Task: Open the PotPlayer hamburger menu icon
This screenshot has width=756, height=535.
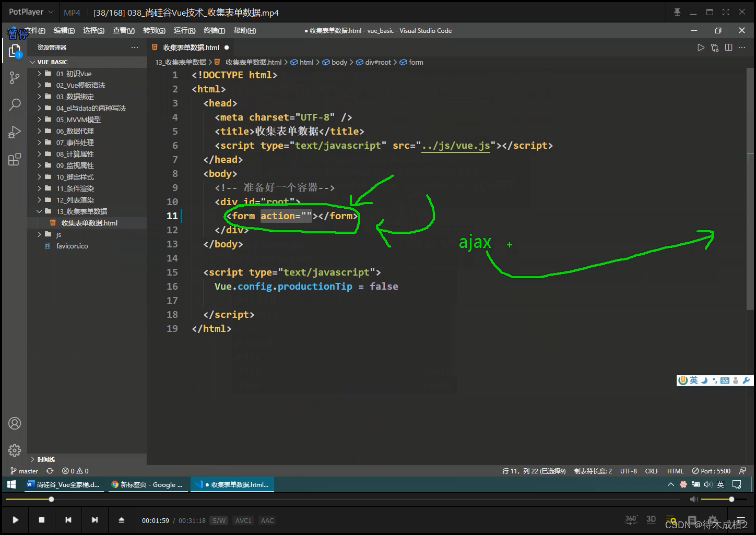Action: 741,520
